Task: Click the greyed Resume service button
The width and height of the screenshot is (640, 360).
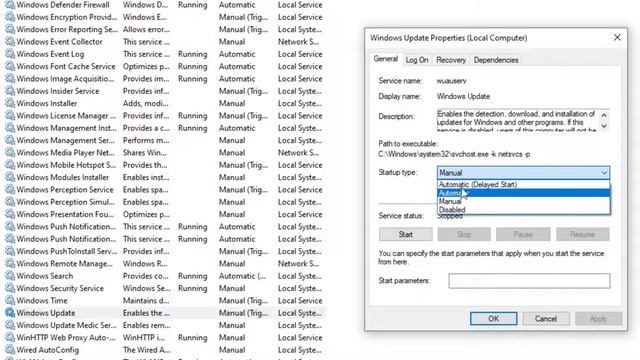Action: (x=582, y=234)
